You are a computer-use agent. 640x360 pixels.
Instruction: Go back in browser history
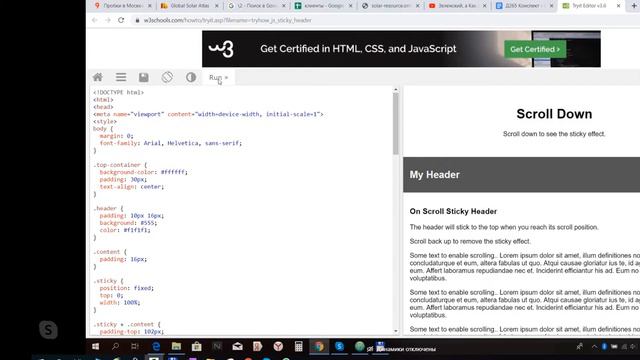tap(95, 20)
